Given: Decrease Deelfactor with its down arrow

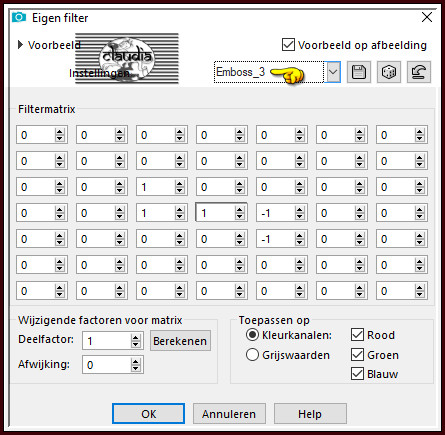Looking at the screenshot, I should 135,344.
